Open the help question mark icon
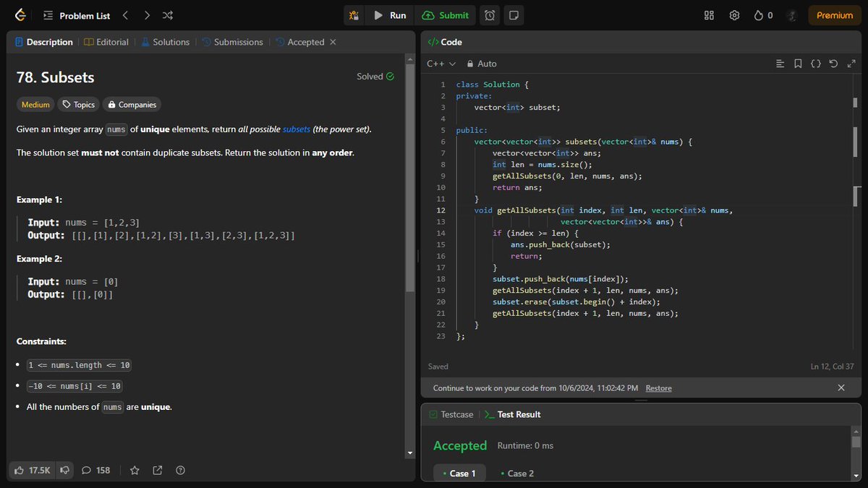Image resolution: width=868 pixels, height=488 pixels. 181,471
